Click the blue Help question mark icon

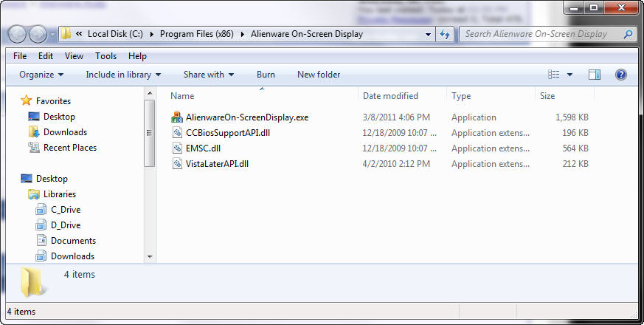coord(621,75)
